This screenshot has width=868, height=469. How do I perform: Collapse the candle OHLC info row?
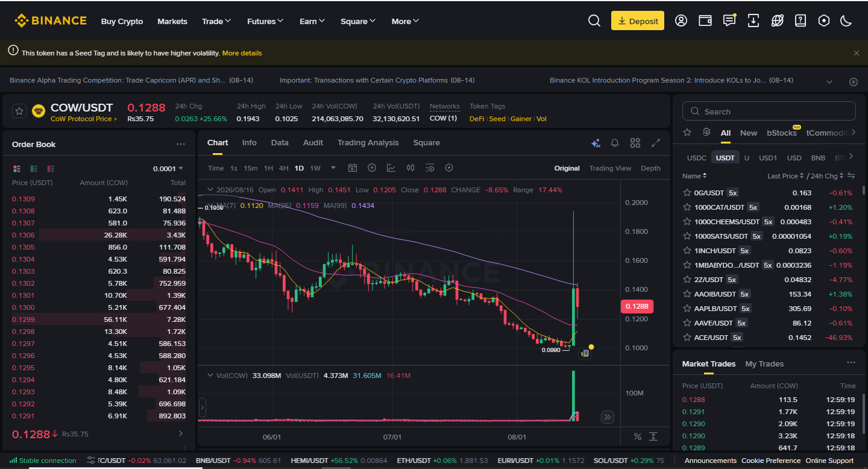pos(210,190)
